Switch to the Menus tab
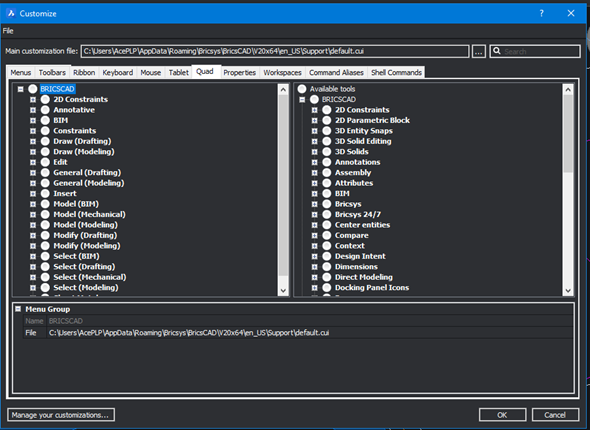The image size is (590, 430). (x=21, y=72)
